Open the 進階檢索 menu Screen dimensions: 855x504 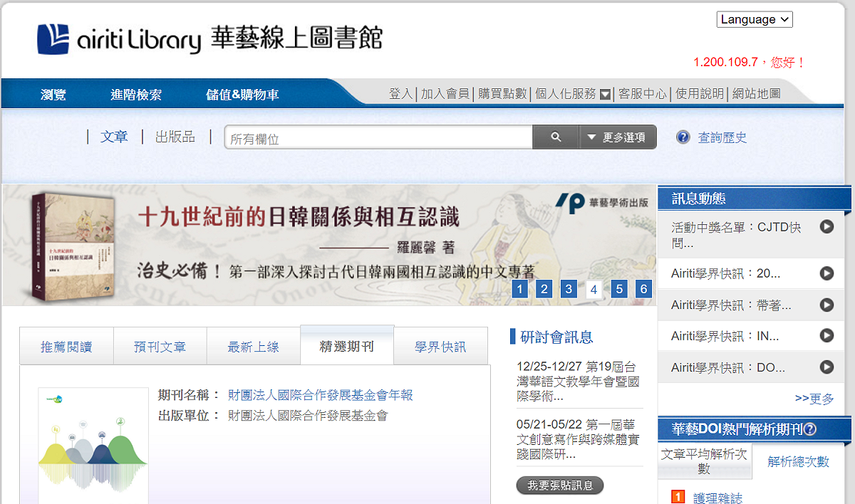(x=136, y=95)
